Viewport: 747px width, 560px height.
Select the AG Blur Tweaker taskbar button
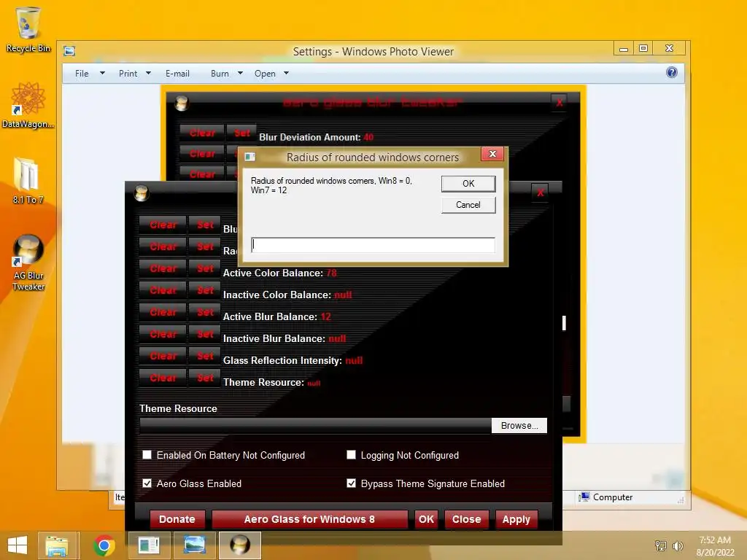click(239, 545)
